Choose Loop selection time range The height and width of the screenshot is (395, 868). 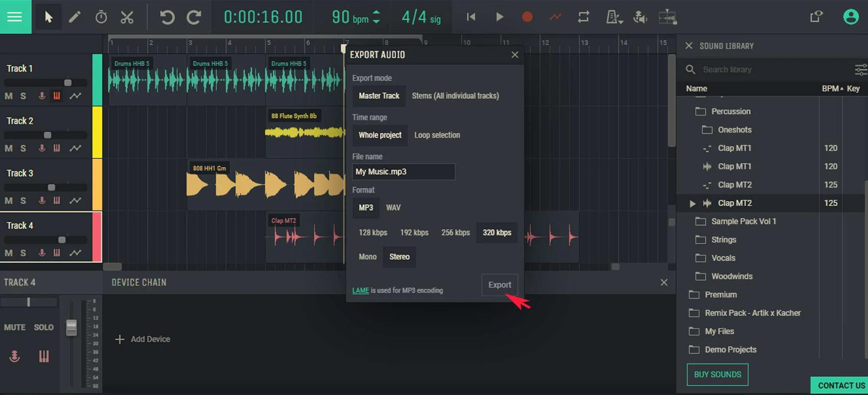437,135
